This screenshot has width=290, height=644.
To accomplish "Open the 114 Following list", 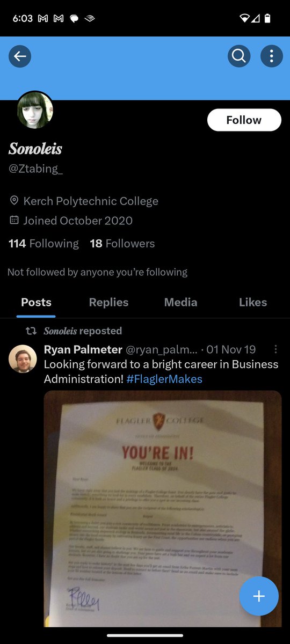I will [44, 244].
